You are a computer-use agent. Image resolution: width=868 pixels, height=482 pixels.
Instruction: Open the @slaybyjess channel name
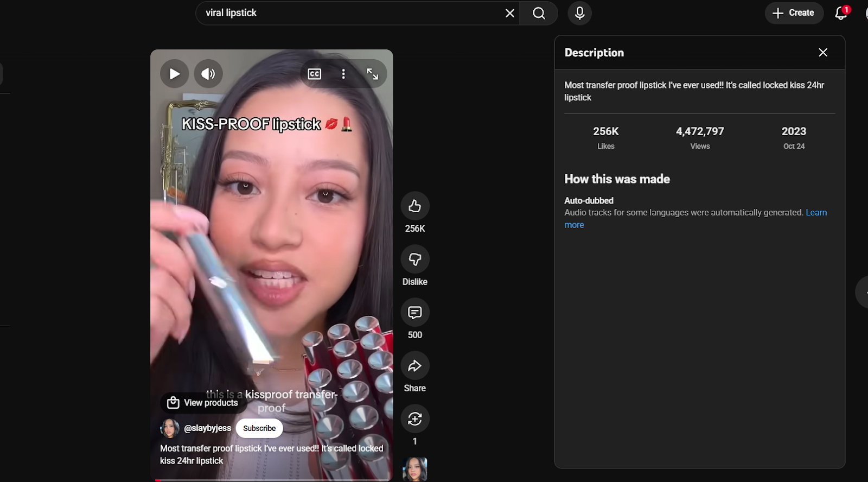point(208,428)
